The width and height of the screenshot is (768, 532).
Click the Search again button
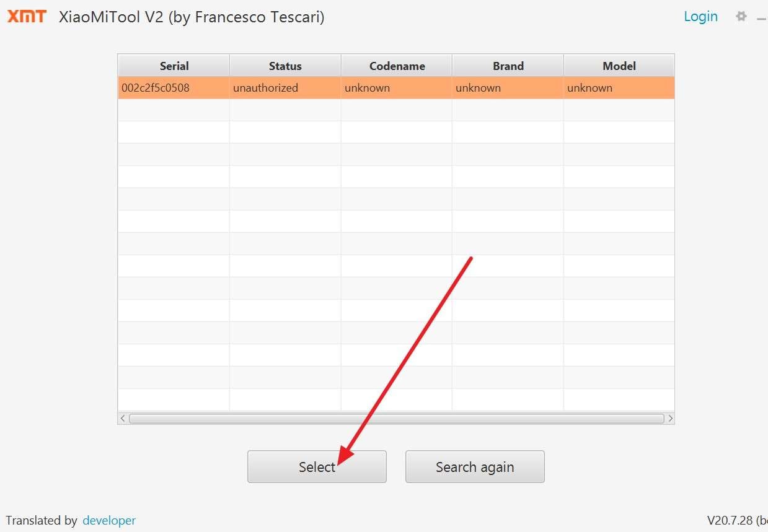[x=475, y=466]
